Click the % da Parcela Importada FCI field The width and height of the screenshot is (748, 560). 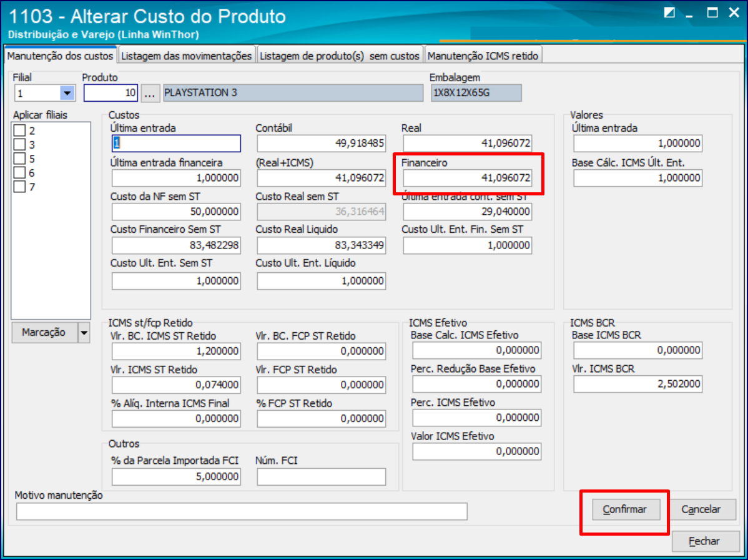click(176, 477)
